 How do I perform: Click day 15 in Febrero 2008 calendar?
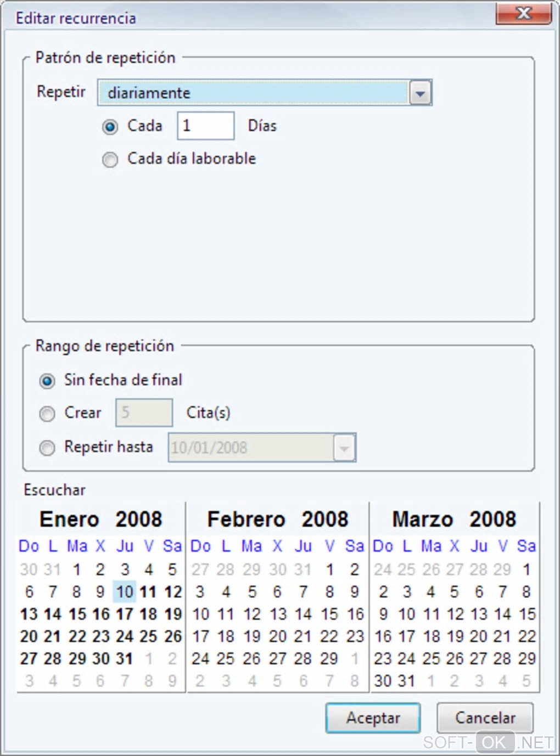pyautogui.click(x=329, y=614)
